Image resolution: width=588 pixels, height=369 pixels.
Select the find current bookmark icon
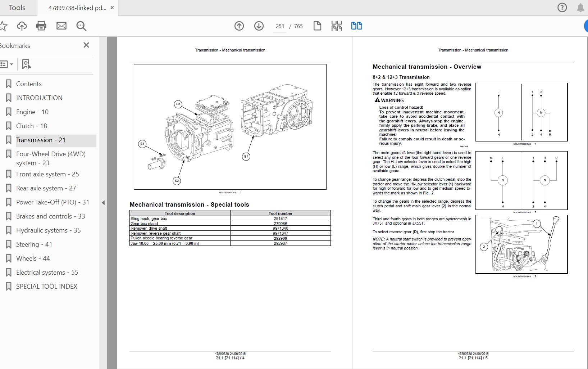26,64
